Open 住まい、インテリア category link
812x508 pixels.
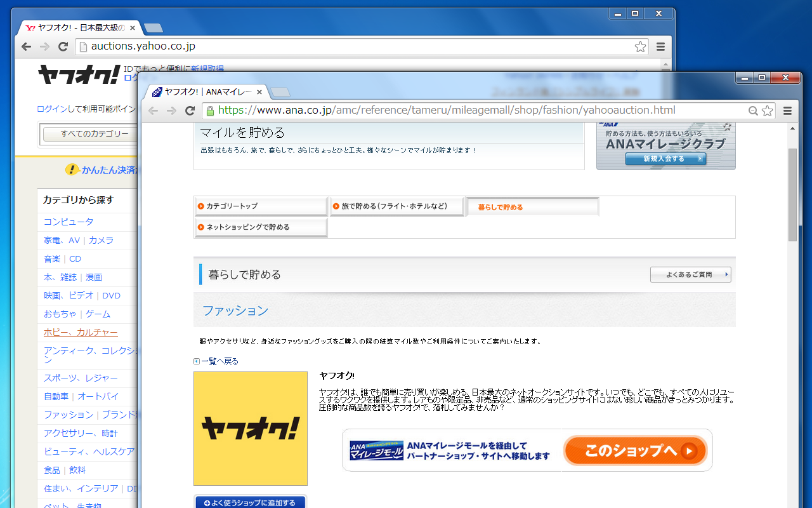81,488
